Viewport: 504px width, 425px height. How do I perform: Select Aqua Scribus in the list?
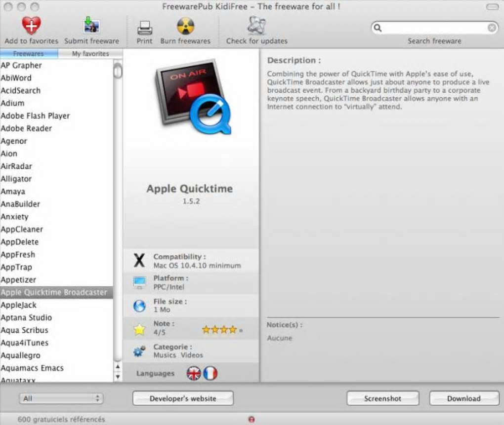tap(56, 330)
